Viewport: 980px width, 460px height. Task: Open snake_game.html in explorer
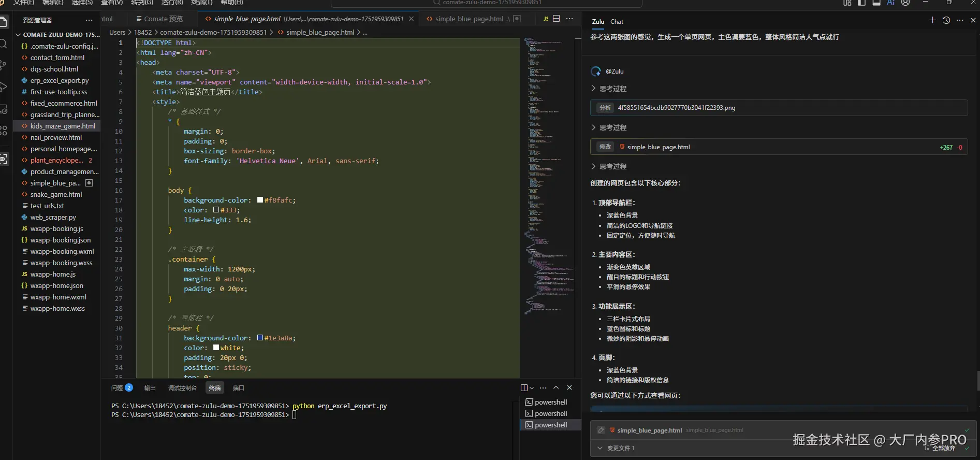[57, 194]
